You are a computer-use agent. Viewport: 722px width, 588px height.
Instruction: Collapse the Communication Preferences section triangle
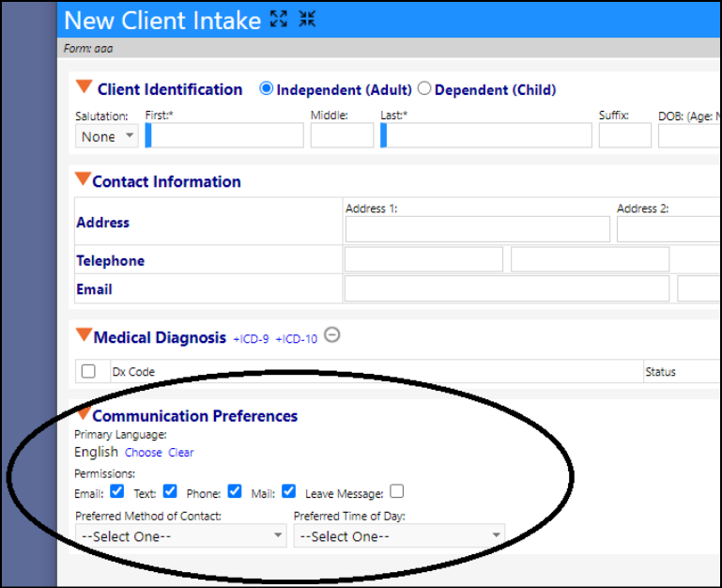tap(84, 413)
